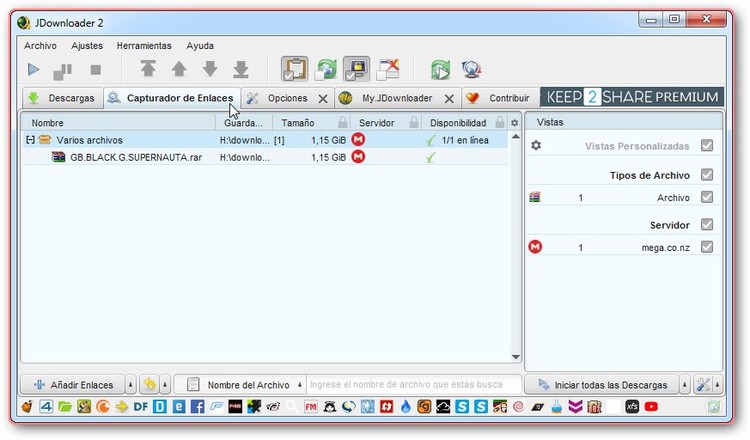
Task: Select GB.BLACK.G.SUPERNAUTA.rar file row
Action: coord(265,157)
